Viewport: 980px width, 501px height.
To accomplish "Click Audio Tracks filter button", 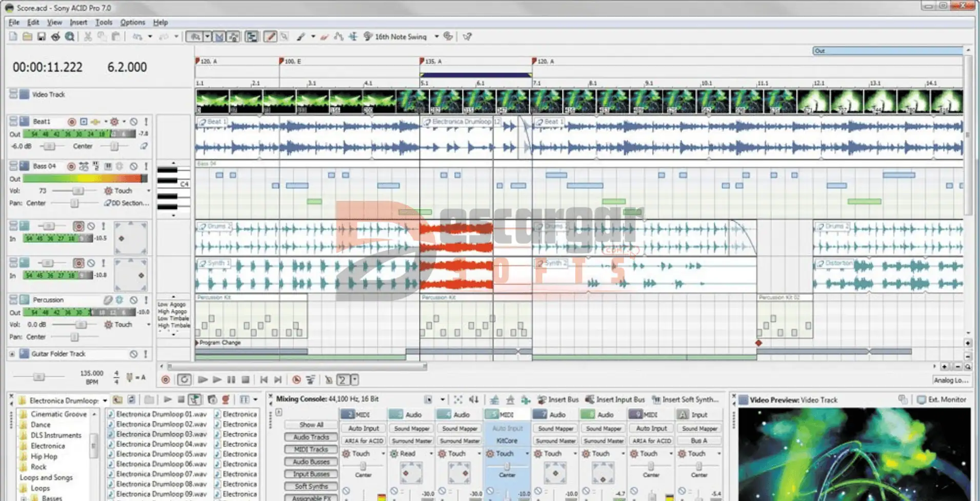I will pos(311,437).
